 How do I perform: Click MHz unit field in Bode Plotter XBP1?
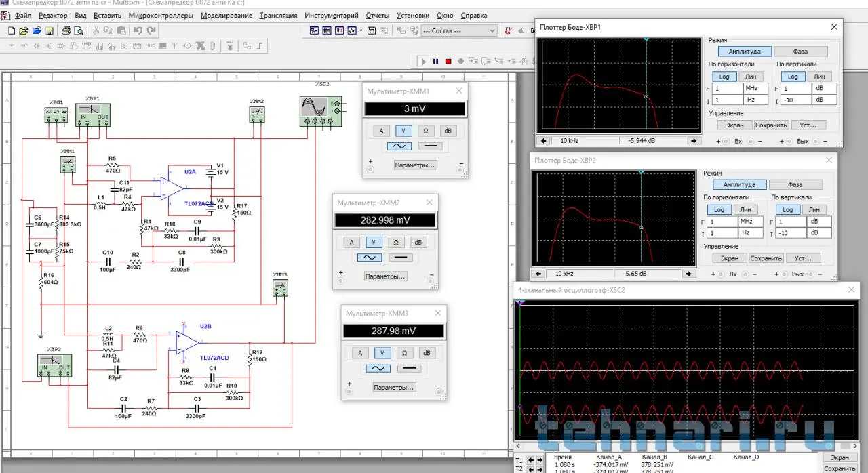756,89
